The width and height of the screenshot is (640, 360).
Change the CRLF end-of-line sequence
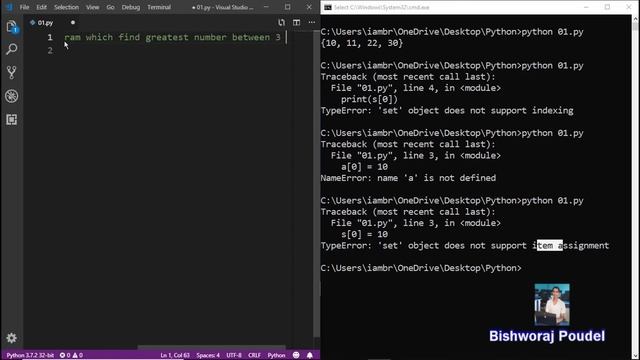(x=254, y=355)
